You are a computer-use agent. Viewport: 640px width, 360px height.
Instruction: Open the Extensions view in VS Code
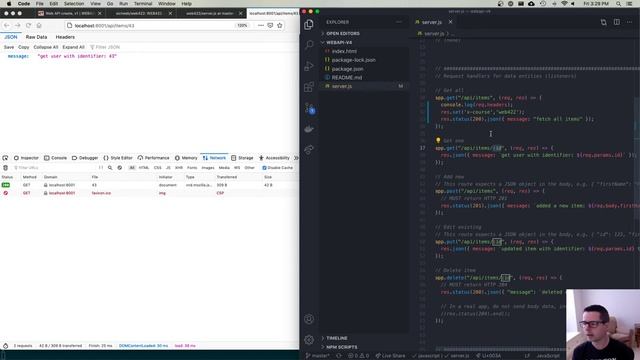pyautogui.click(x=309, y=87)
